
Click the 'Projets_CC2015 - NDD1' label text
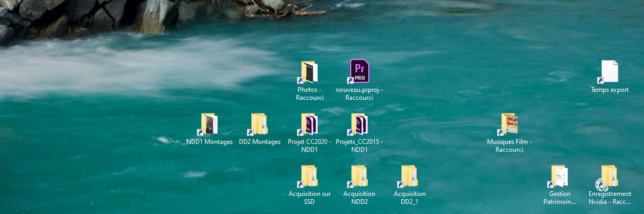coord(359,145)
